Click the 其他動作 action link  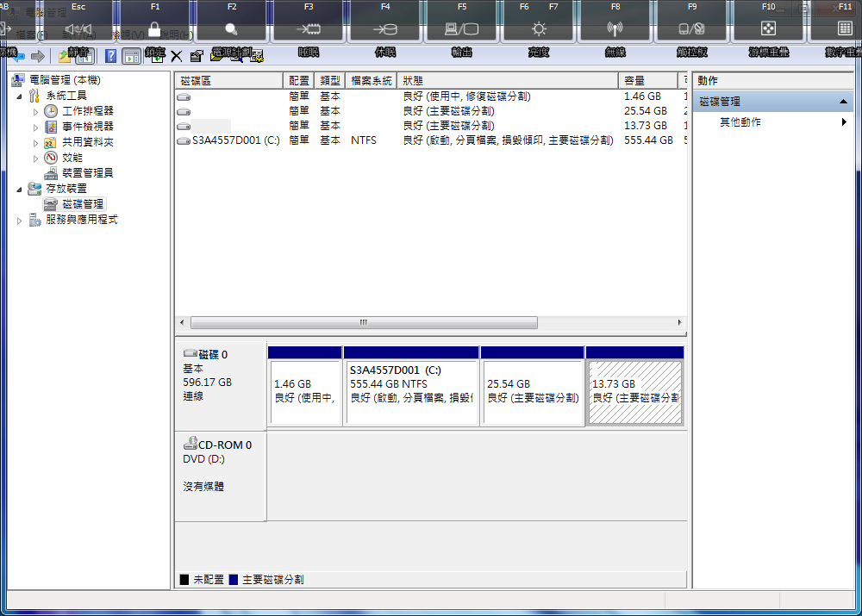(740, 122)
